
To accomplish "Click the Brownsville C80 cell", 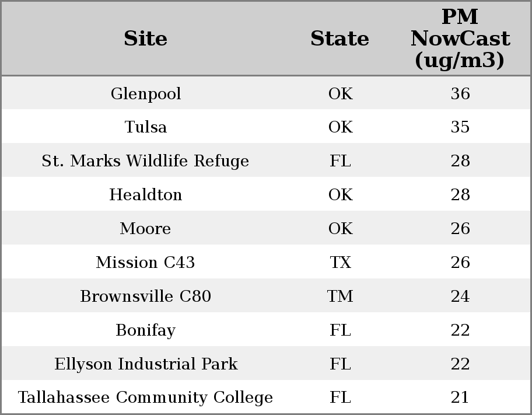I will [x=145, y=297].
